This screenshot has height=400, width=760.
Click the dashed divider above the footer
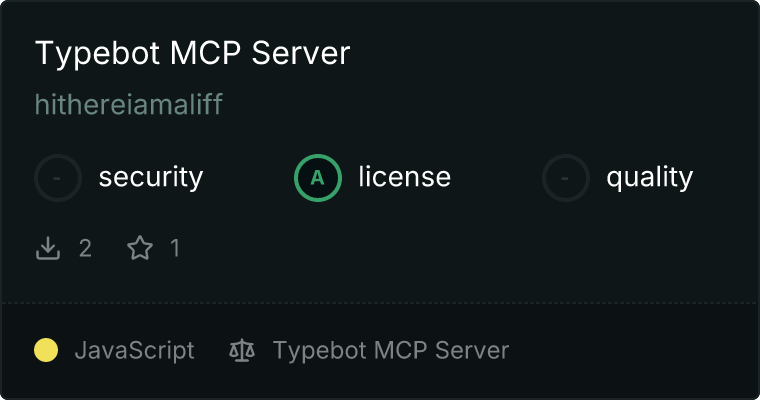pos(380,303)
